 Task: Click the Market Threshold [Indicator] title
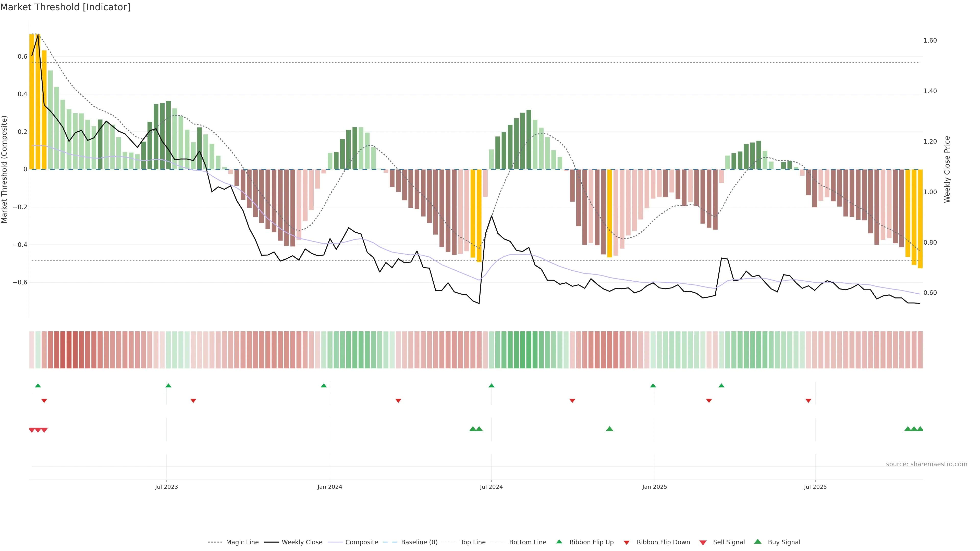65,7
